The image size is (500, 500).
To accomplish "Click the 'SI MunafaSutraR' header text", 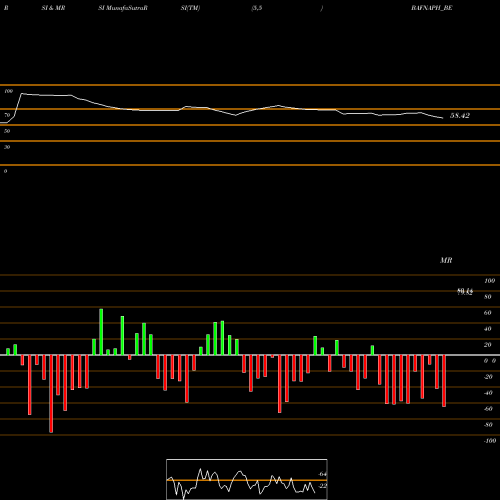I will (123, 8).
